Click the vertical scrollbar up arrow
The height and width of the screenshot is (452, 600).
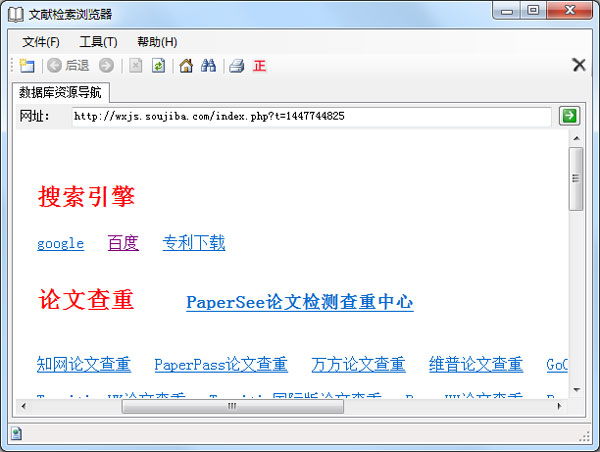[576, 138]
